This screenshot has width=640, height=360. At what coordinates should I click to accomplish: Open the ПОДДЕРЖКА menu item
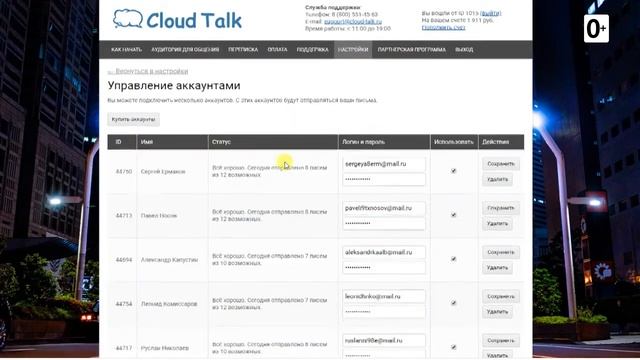pyautogui.click(x=312, y=49)
